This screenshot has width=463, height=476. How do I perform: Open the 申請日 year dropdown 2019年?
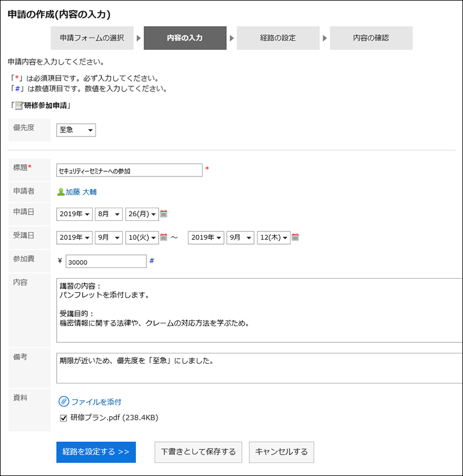75,214
